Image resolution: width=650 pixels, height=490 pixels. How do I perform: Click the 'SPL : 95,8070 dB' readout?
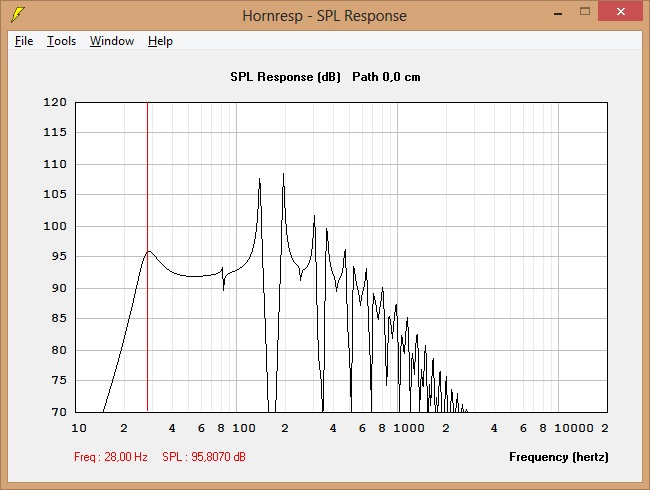[204, 457]
